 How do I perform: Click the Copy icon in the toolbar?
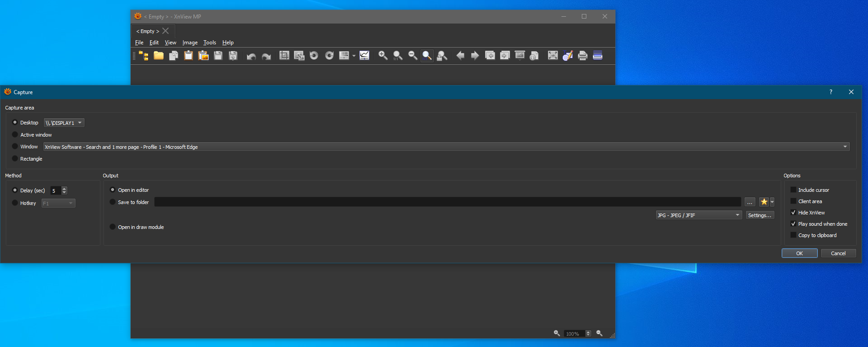click(x=174, y=56)
